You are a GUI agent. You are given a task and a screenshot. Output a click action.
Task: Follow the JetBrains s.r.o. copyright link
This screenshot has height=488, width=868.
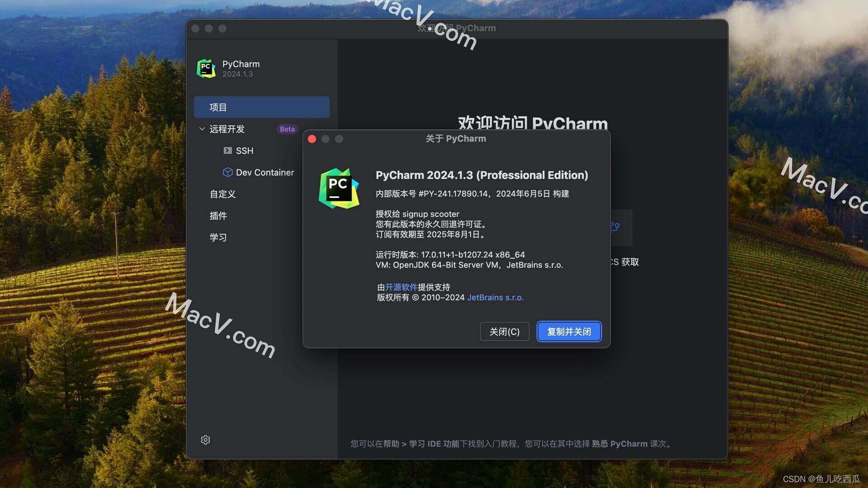[495, 297]
